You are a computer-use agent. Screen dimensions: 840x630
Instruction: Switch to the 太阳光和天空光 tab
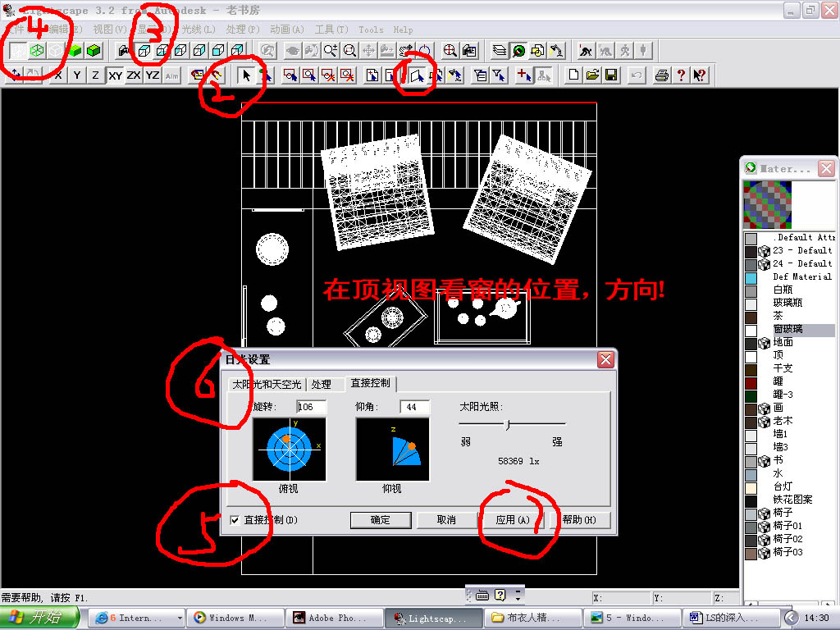(267, 384)
